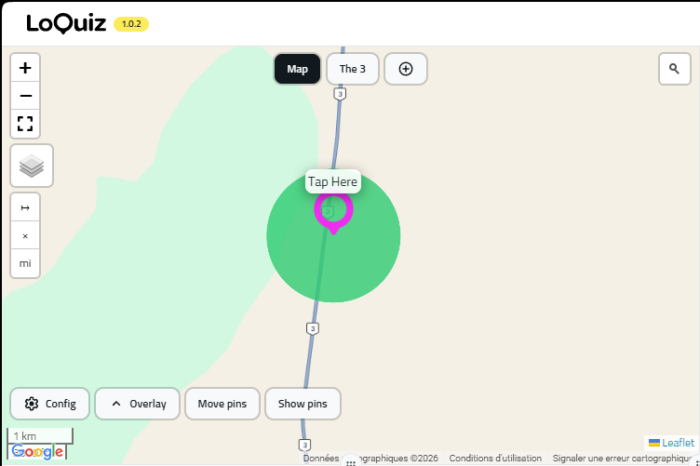Open the Config settings panel

(50, 404)
